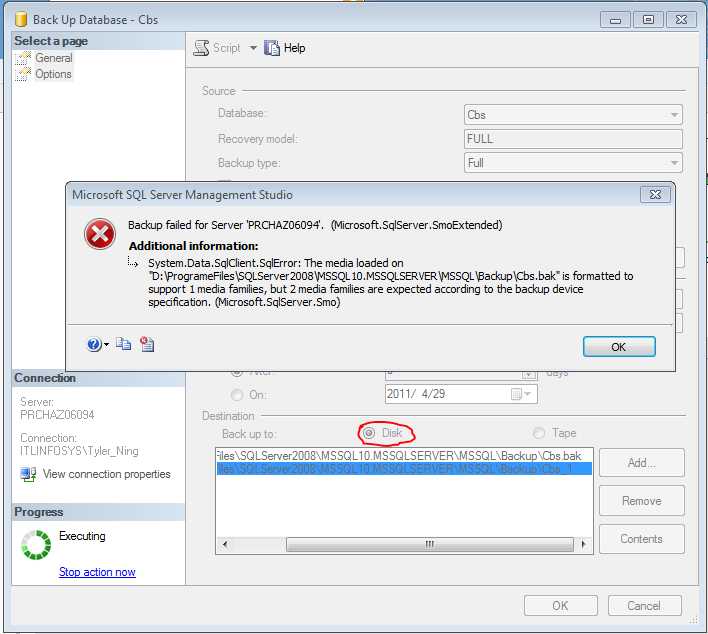Open the General page
The width and height of the screenshot is (708, 634).
coord(54,58)
